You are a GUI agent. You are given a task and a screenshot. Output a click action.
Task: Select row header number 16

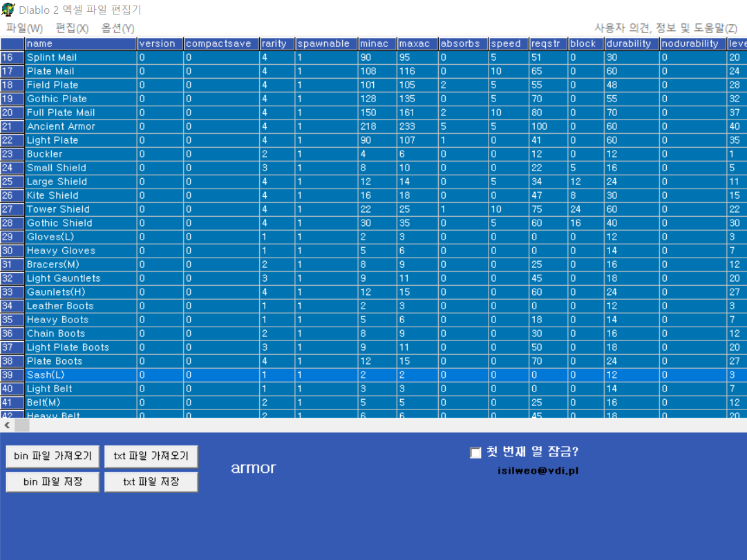pos(12,57)
